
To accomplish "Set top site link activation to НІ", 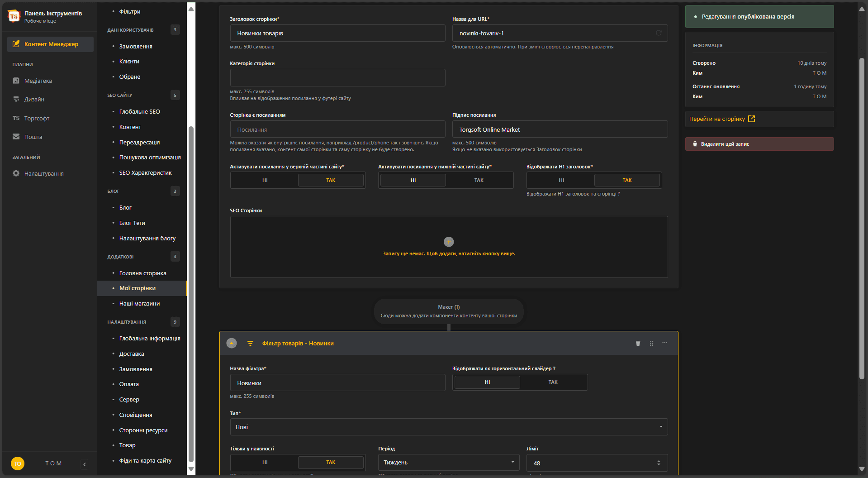I will [265, 180].
